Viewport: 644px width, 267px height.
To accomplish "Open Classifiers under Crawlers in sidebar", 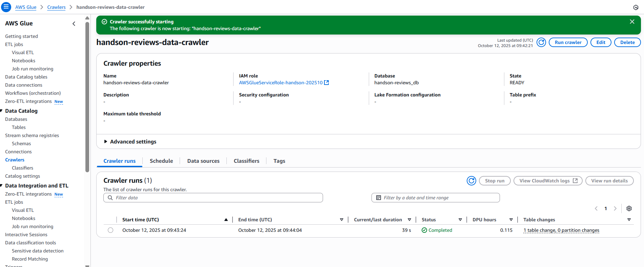I will (x=22, y=168).
